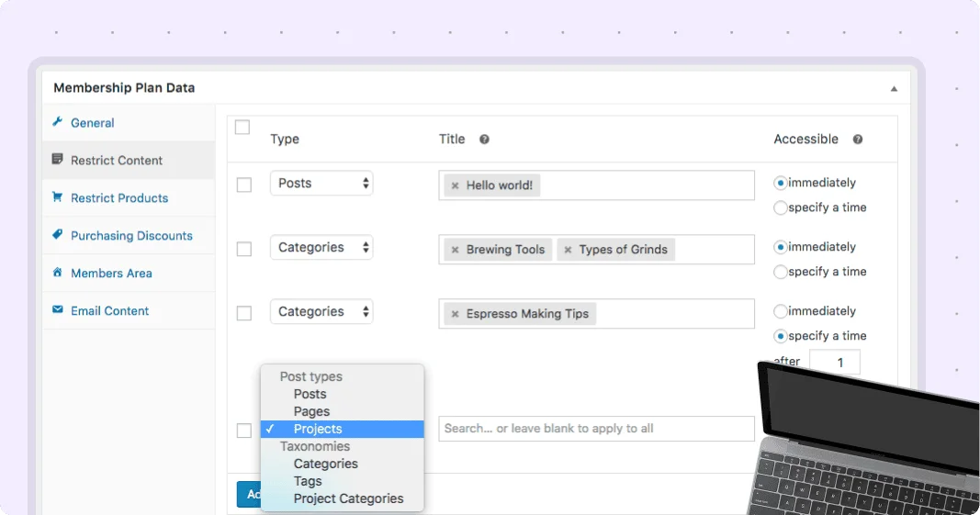Remove the Brewing Tools tag
980x515 pixels.
455,250
